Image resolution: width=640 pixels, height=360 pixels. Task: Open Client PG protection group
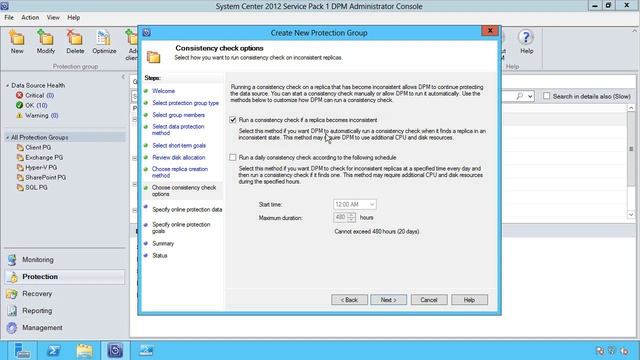tap(34, 147)
